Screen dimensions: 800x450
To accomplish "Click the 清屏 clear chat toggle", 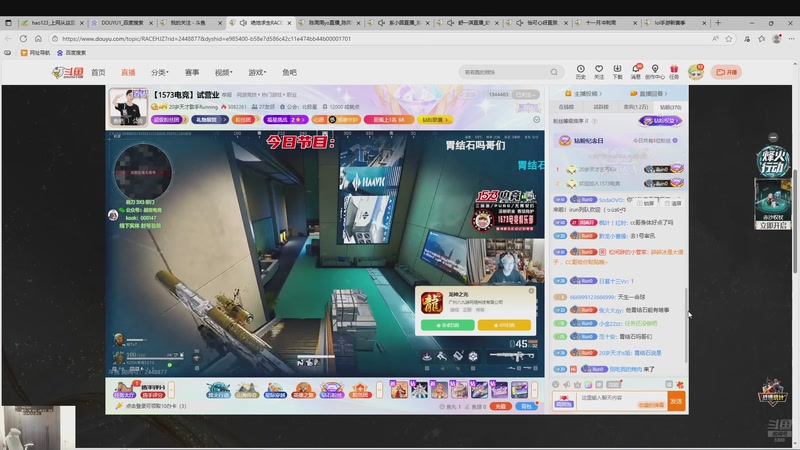I will tap(673, 203).
